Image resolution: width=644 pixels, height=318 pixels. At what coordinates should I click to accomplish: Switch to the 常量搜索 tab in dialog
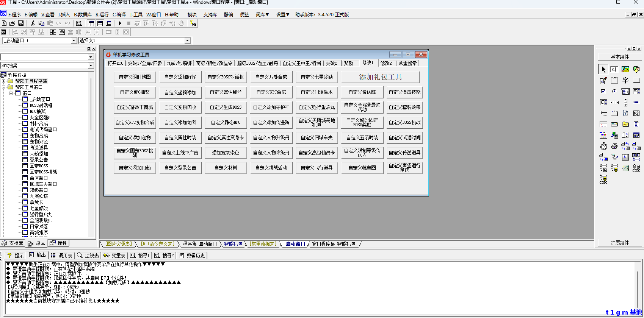click(x=407, y=63)
